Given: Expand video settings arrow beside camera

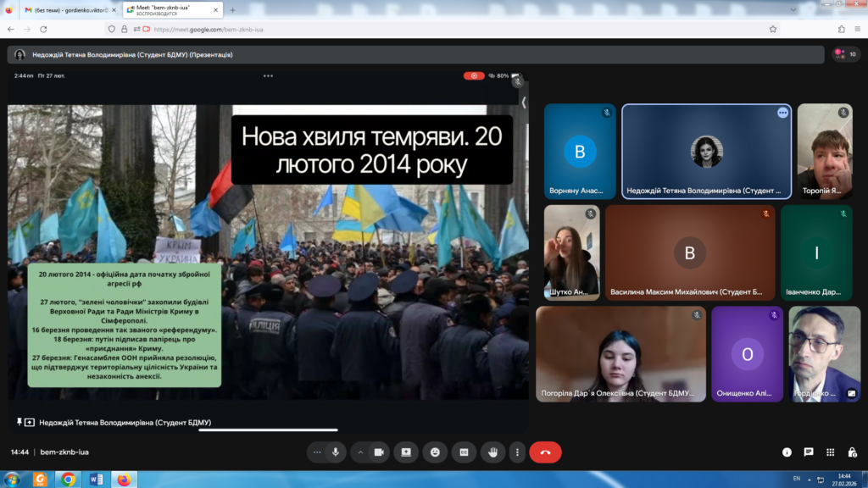Looking at the screenshot, I should pyautogui.click(x=360, y=452).
